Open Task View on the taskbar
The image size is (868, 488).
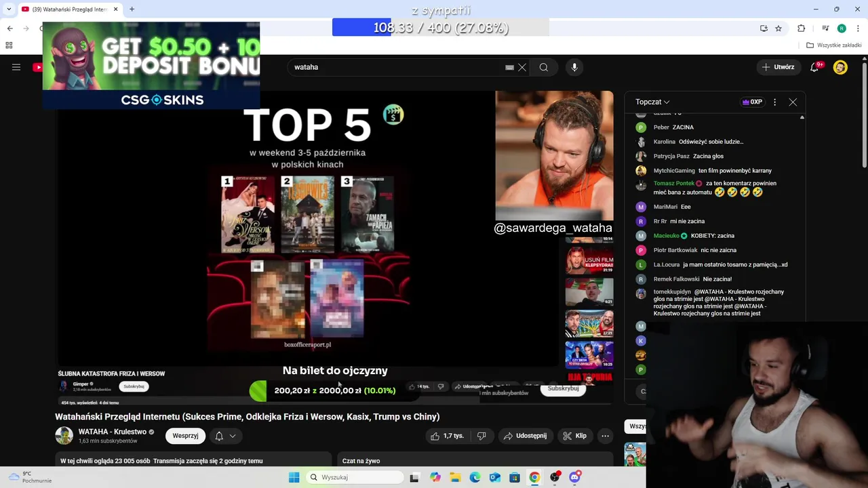[414, 477]
